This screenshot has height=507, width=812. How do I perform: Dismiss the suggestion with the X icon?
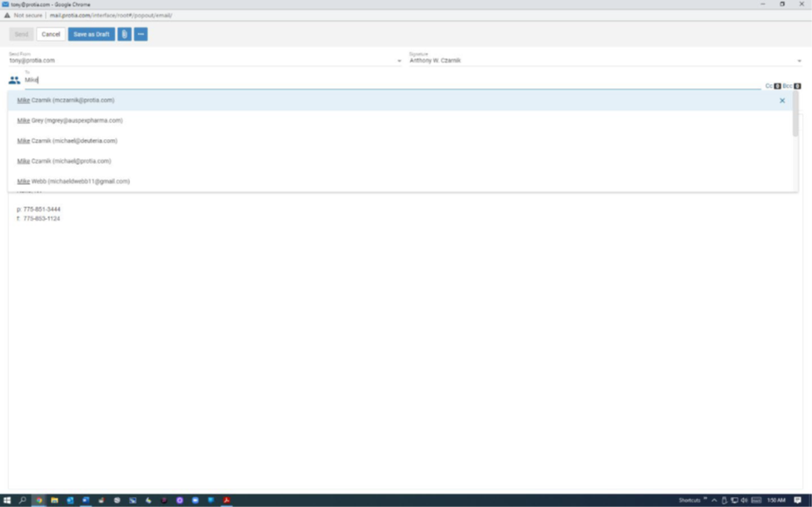coord(782,101)
